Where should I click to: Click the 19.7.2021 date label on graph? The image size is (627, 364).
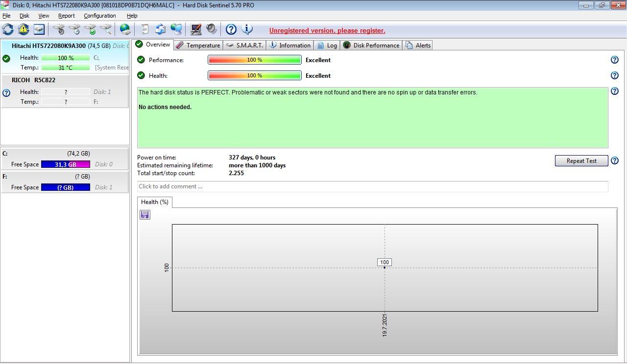point(385,326)
